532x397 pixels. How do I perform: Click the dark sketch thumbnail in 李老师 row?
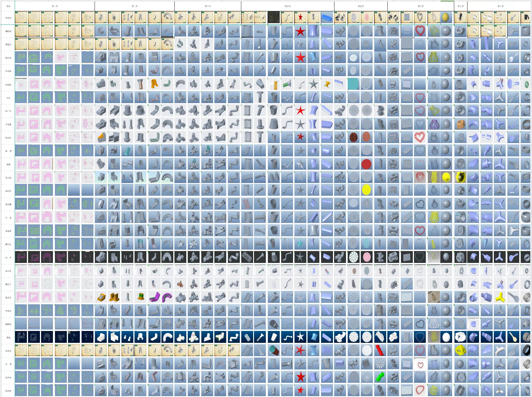[274, 18]
